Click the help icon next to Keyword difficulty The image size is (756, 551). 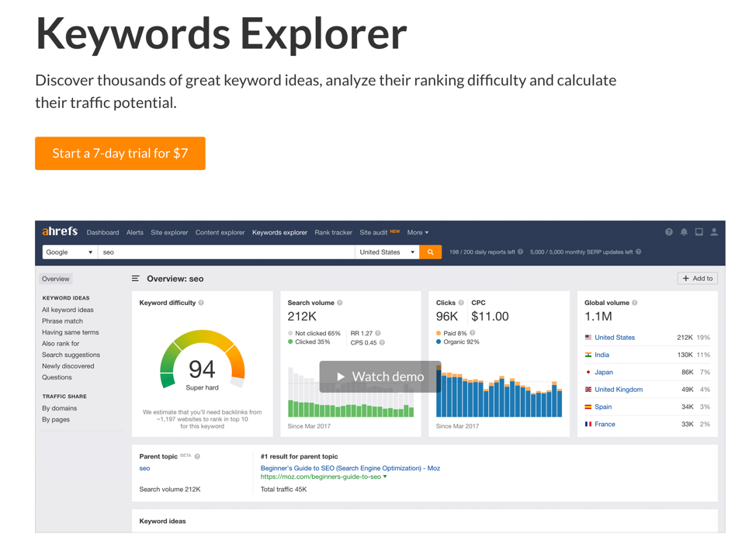[x=201, y=303]
